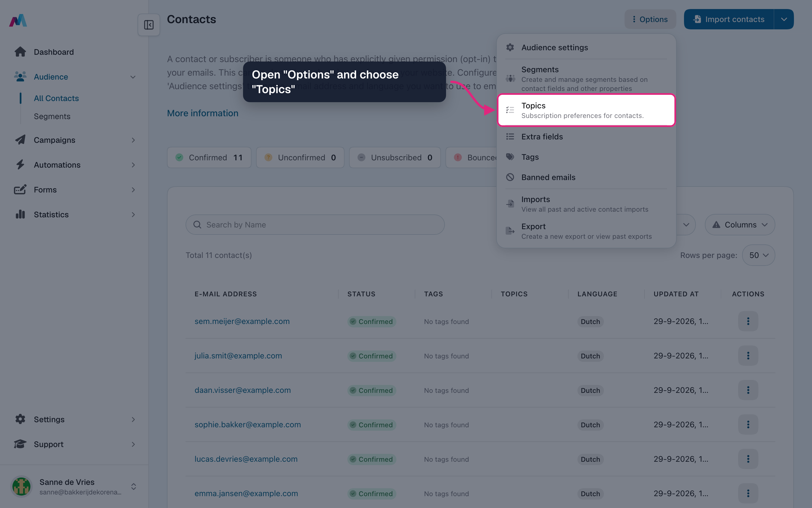Open Dashboard via the home icon
Screen dimensions: 812x508
(20, 52)
